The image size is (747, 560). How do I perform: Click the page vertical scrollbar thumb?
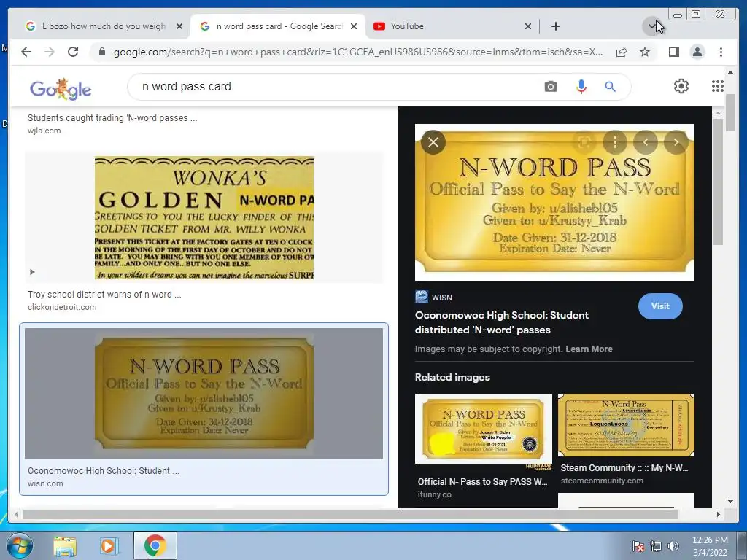click(730, 113)
